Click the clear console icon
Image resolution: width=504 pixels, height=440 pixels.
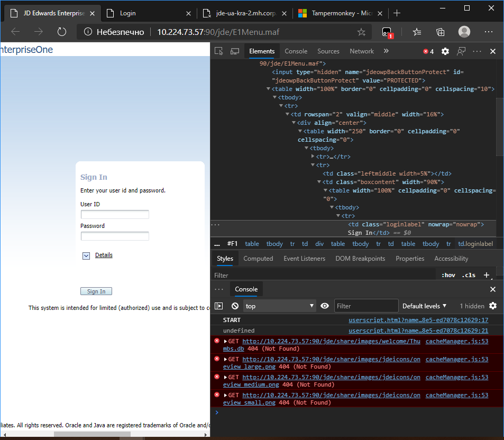(235, 306)
